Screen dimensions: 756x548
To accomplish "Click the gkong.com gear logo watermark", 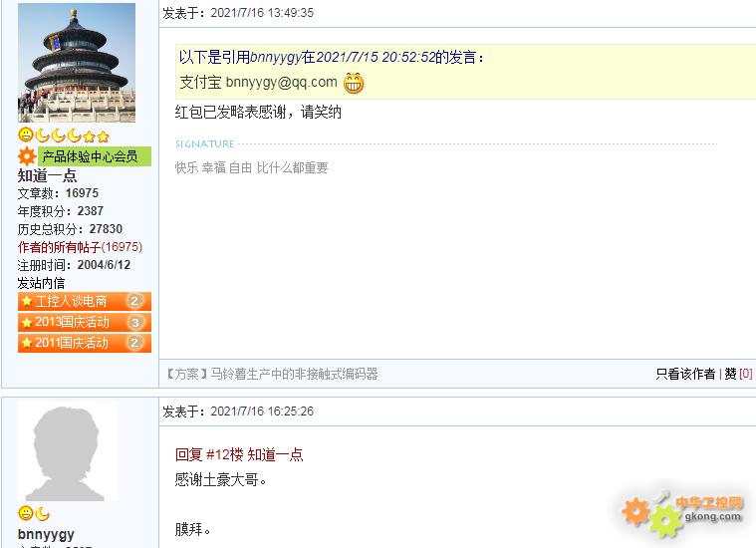I will [682, 515].
